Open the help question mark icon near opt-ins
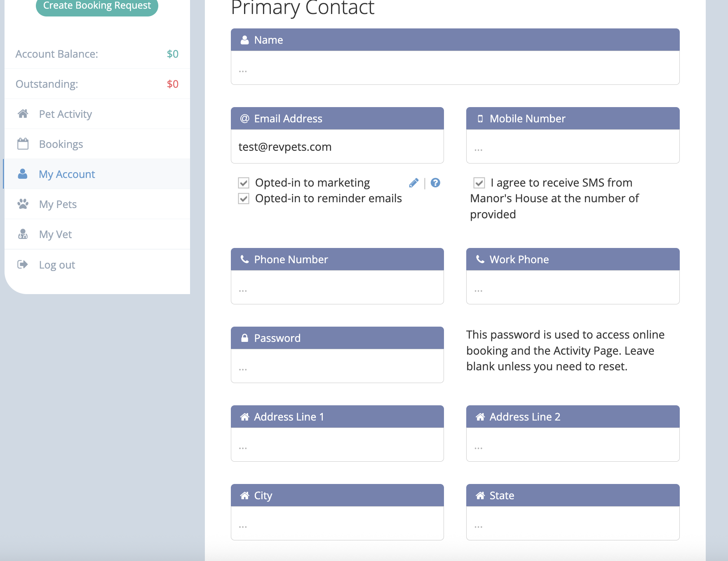Image resolution: width=728 pixels, height=561 pixels. 436,182
